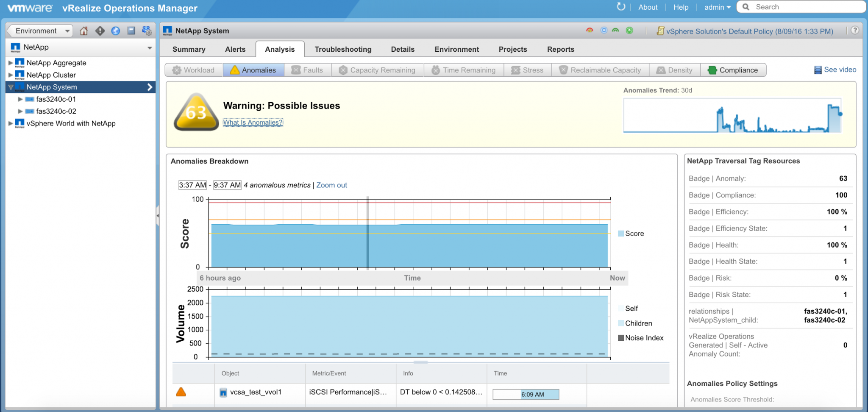Viewport: 868px width, 412px height.
Task: Click the 3:37 AM start time box
Action: [192, 185]
